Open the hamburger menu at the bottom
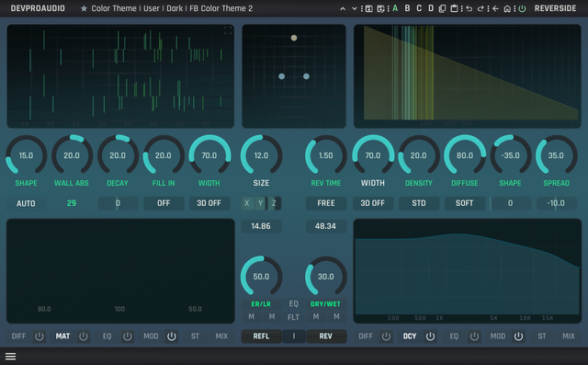Screen dimensions: 588x365 (x=10, y=357)
